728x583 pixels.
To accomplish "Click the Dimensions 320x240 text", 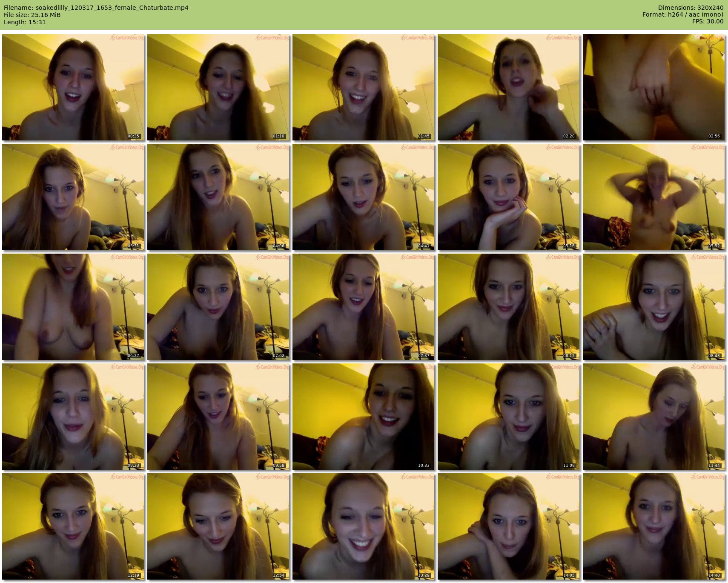I will 691,8.
